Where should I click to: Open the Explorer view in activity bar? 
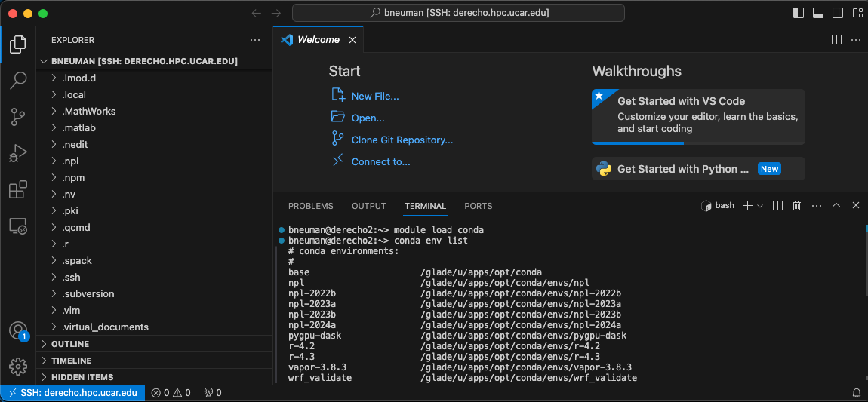pos(17,44)
